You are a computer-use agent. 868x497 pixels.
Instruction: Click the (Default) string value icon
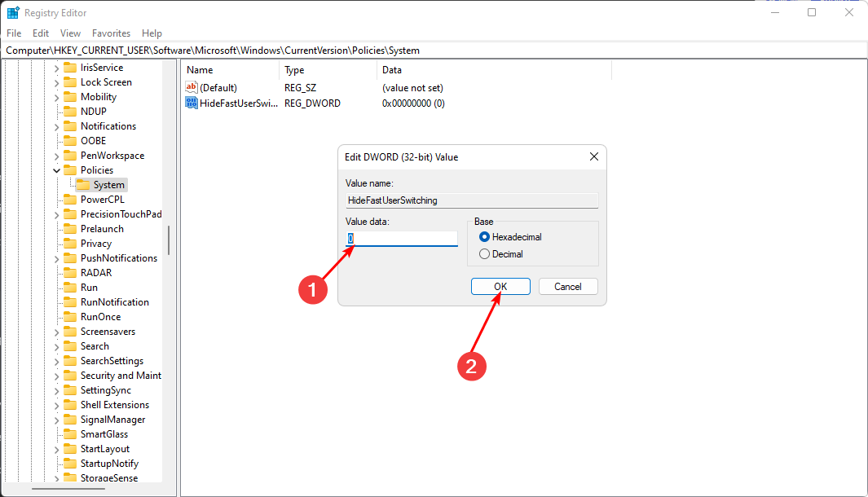192,87
